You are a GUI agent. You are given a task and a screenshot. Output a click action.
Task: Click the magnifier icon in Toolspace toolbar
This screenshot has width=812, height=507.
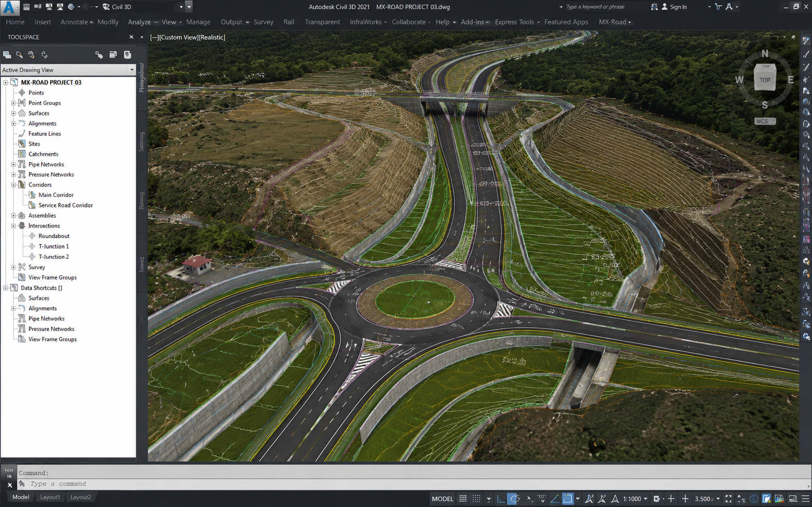[x=19, y=55]
